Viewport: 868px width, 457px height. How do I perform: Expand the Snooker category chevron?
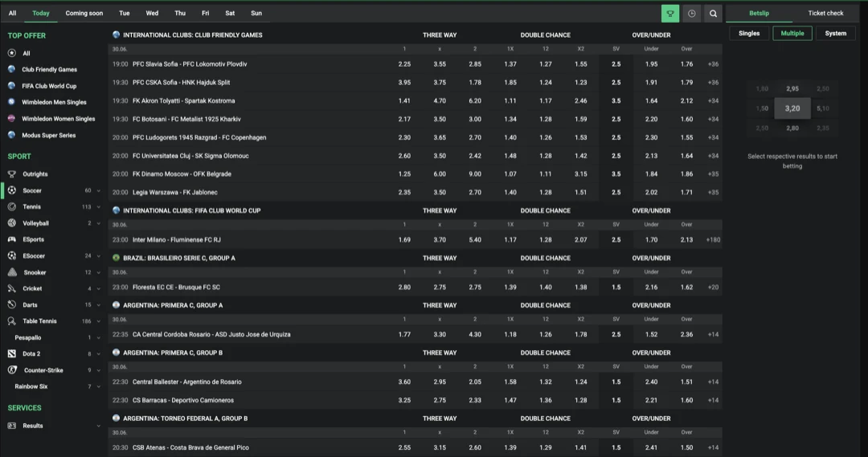pos(99,272)
